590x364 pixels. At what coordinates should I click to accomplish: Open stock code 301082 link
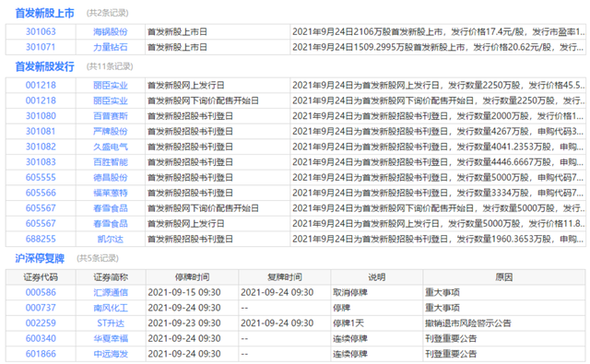tap(41, 147)
